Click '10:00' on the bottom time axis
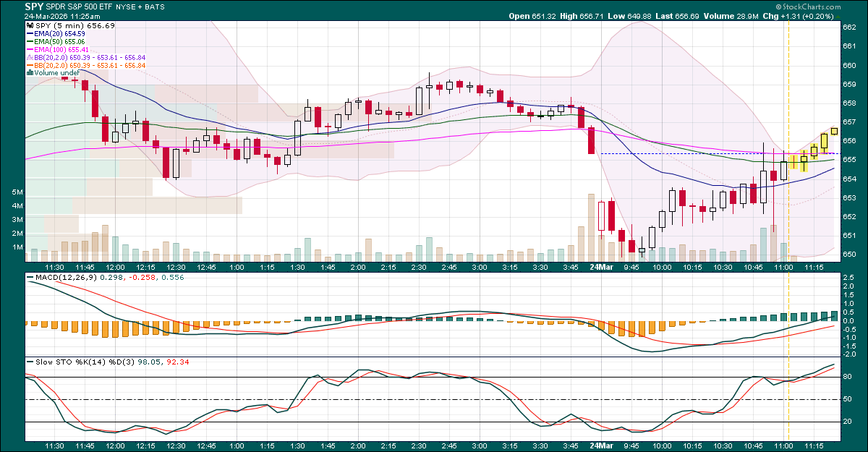Image resolution: width=868 pixels, height=452 pixels. [x=662, y=446]
